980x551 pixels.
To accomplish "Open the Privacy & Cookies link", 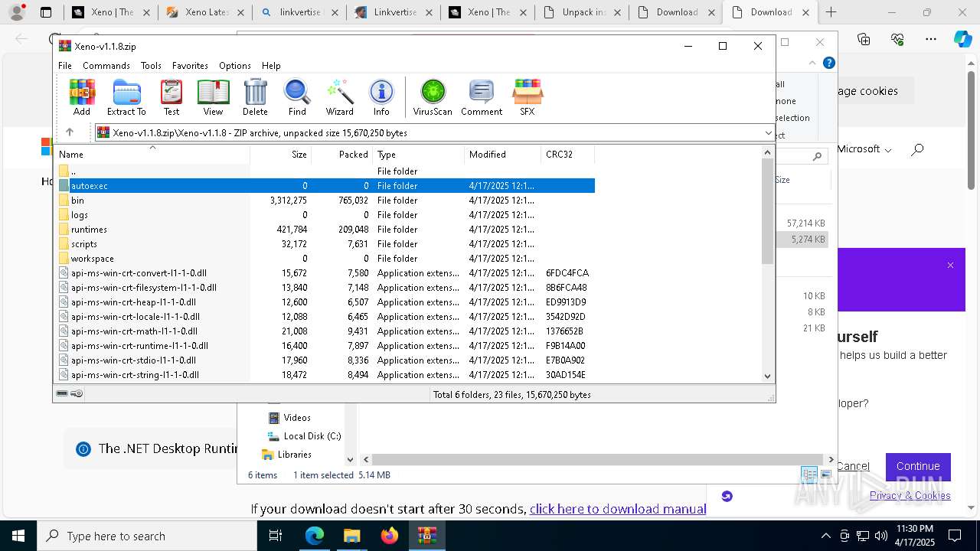I will pyautogui.click(x=910, y=495).
